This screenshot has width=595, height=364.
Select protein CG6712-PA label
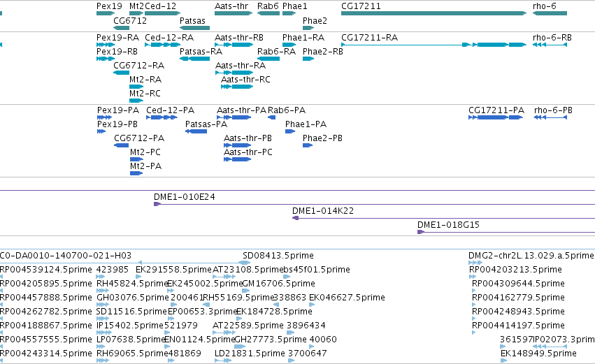point(139,138)
